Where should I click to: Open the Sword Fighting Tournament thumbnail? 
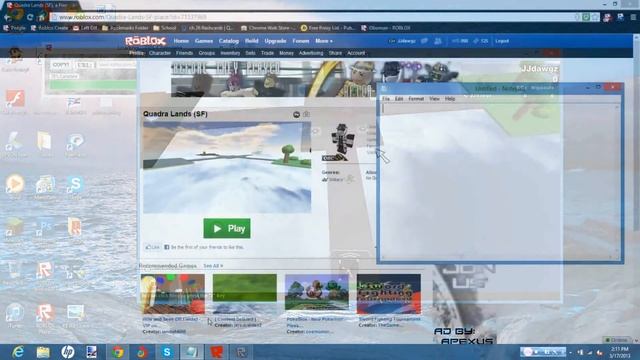[x=389, y=294]
